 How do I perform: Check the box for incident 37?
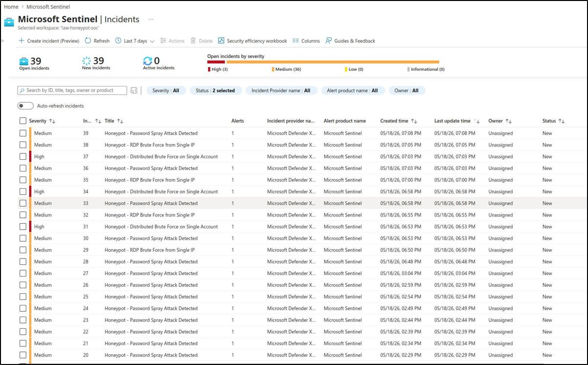click(x=23, y=157)
